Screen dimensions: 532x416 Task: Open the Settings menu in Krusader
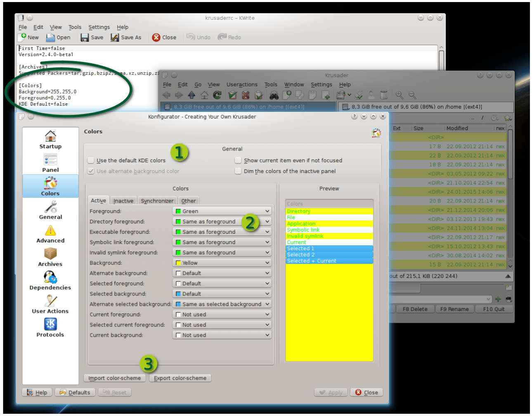point(321,85)
